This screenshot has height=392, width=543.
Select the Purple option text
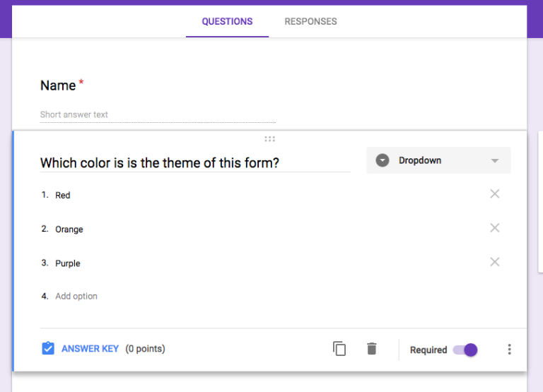[68, 263]
